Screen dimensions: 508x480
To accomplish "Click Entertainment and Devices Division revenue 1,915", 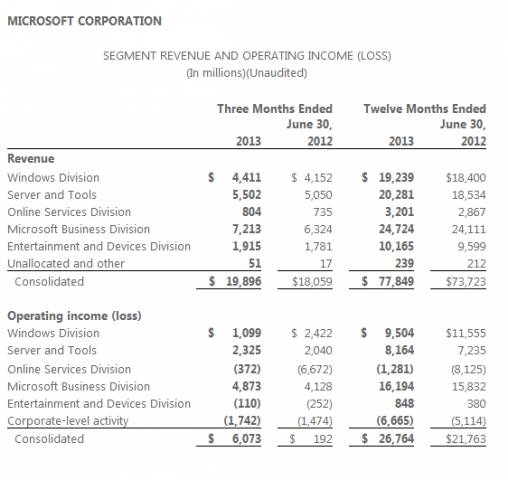I will 246,246.
